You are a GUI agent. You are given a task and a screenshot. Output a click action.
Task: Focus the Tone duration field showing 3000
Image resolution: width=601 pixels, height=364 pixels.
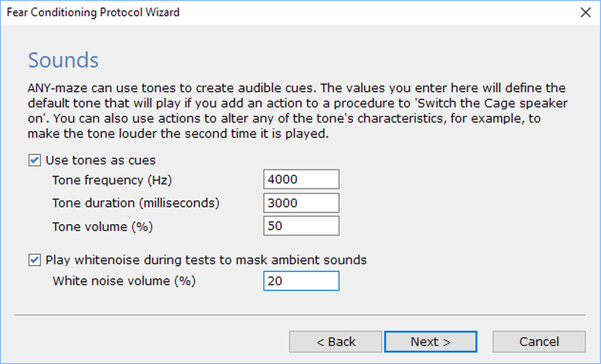(301, 203)
